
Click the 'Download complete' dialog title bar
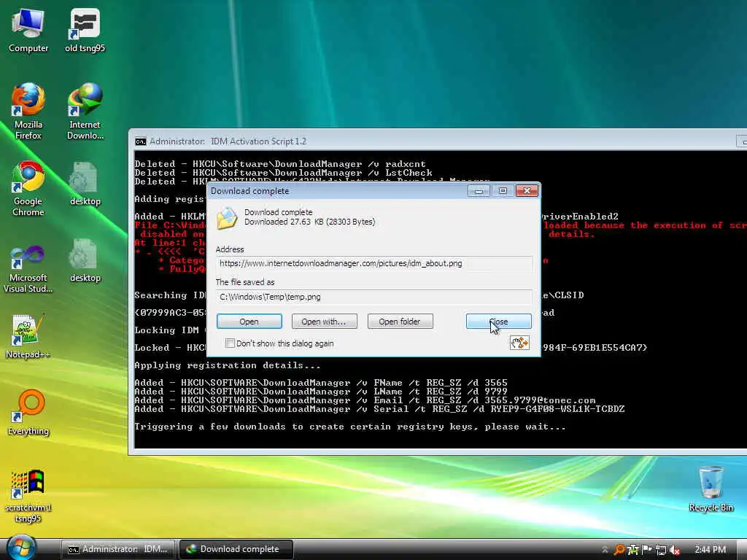pyautogui.click(x=338, y=191)
